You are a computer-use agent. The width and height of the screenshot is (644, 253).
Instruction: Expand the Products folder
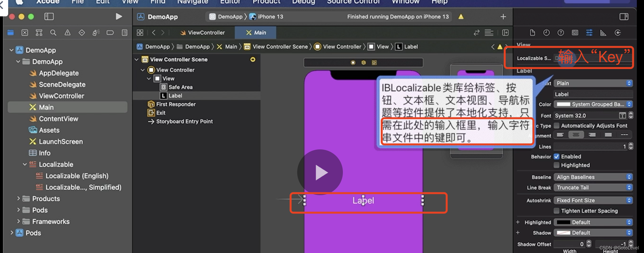point(18,198)
